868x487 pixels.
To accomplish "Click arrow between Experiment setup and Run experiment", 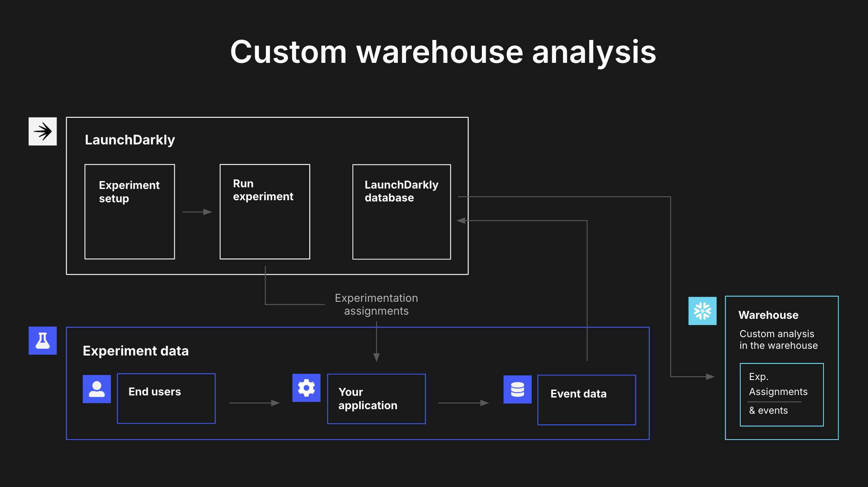I will coord(197,212).
